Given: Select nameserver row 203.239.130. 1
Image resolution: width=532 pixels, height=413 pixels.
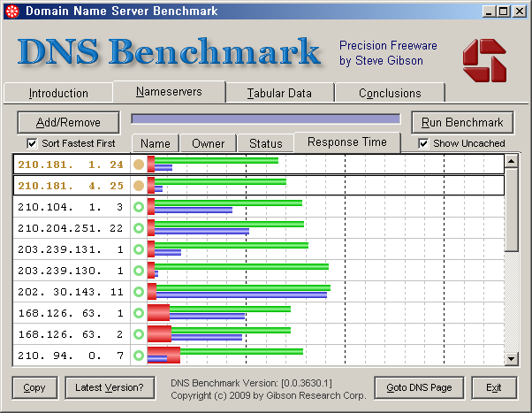Looking at the screenshot, I should pyautogui.click(x=259, y=271).
